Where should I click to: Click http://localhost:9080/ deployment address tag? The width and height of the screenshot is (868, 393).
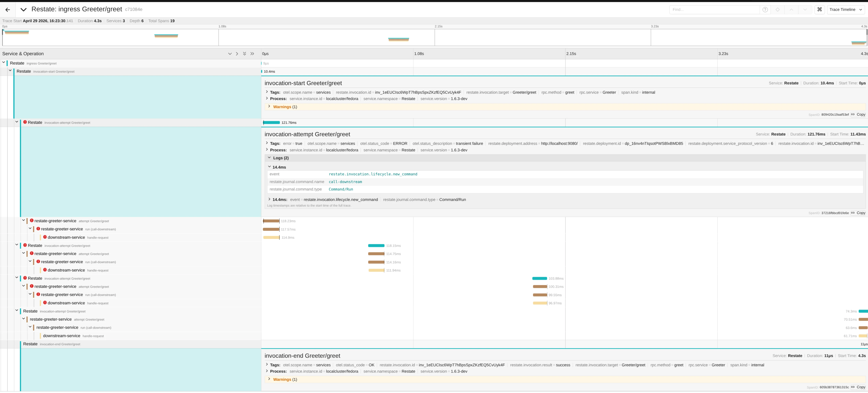point(559,143)
